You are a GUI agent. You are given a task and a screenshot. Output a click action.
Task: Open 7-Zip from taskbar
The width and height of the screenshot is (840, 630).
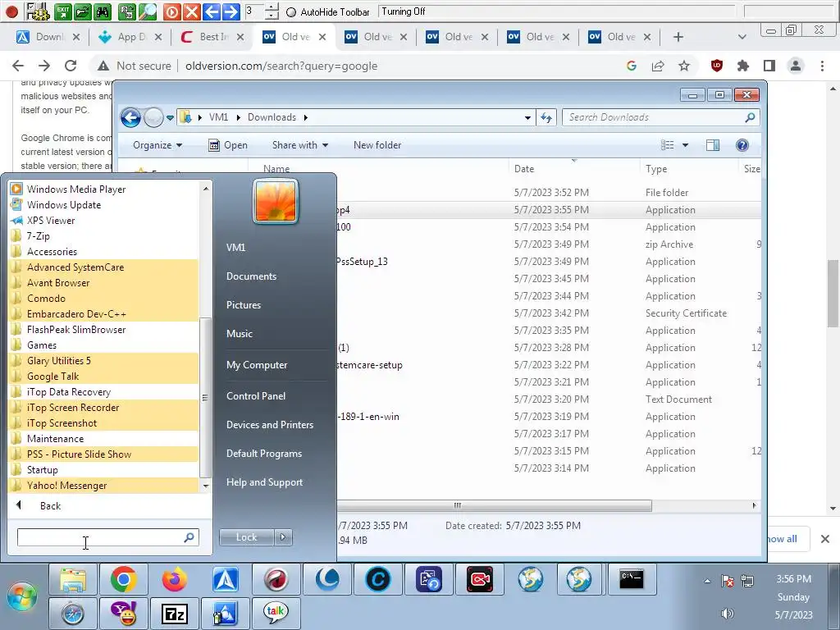[175, 614]
